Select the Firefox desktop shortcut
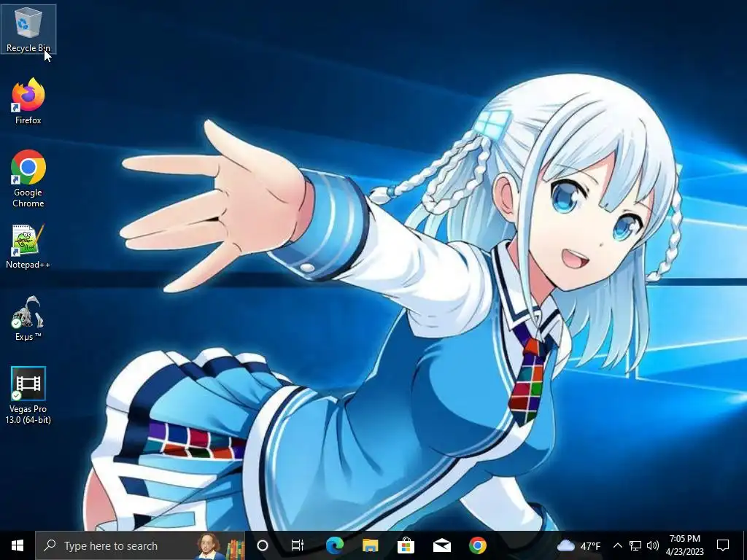Image resolution: width=747 pixels, height=560 pixels. coord(28,101)
